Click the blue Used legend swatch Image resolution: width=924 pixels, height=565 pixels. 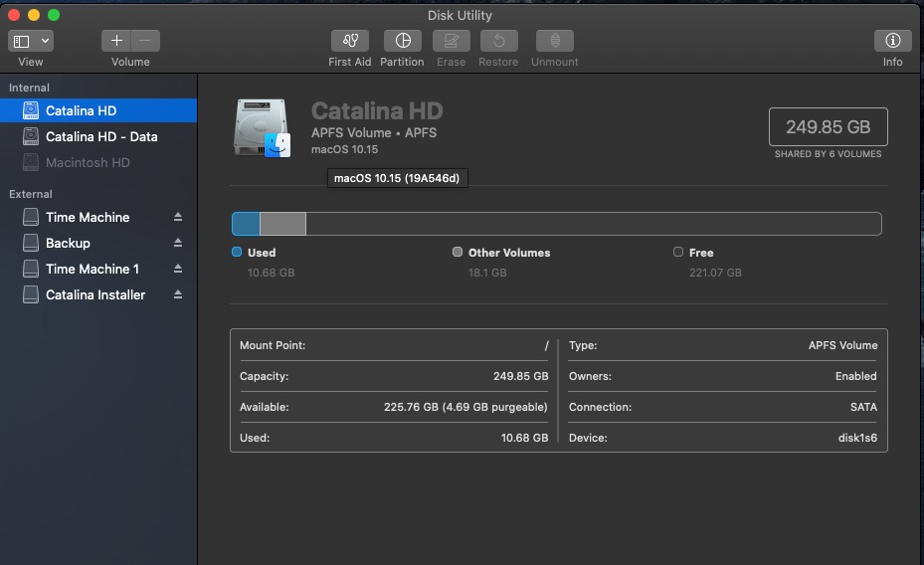(x=237, y=252)
